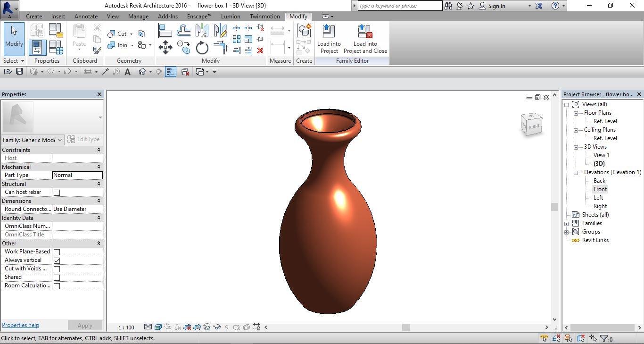Screen dimensions: 644x344
Task: Open Visual Style options at bottom
Action: pyautogui.click(x=158, y=327)
